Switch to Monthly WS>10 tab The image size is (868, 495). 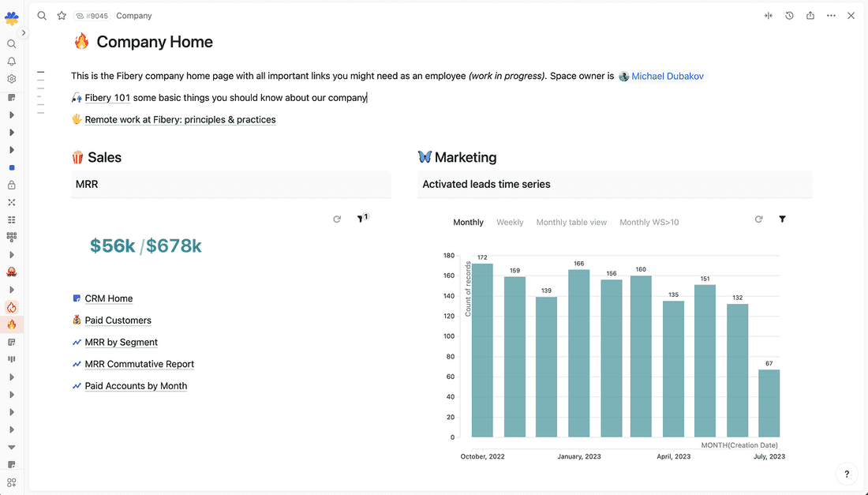(649, 223)
